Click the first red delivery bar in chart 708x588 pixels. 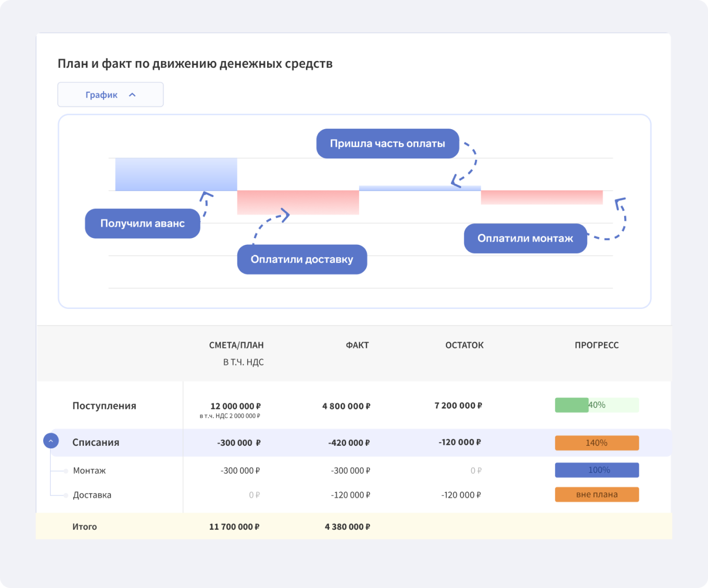(x=298, y=203)
